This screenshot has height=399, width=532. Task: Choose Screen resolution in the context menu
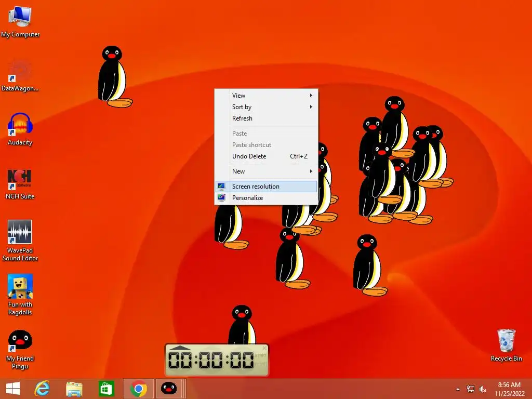click(266, 187)
